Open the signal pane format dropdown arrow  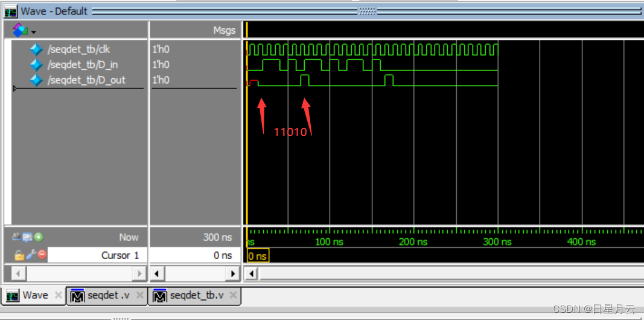pos(34,32)
